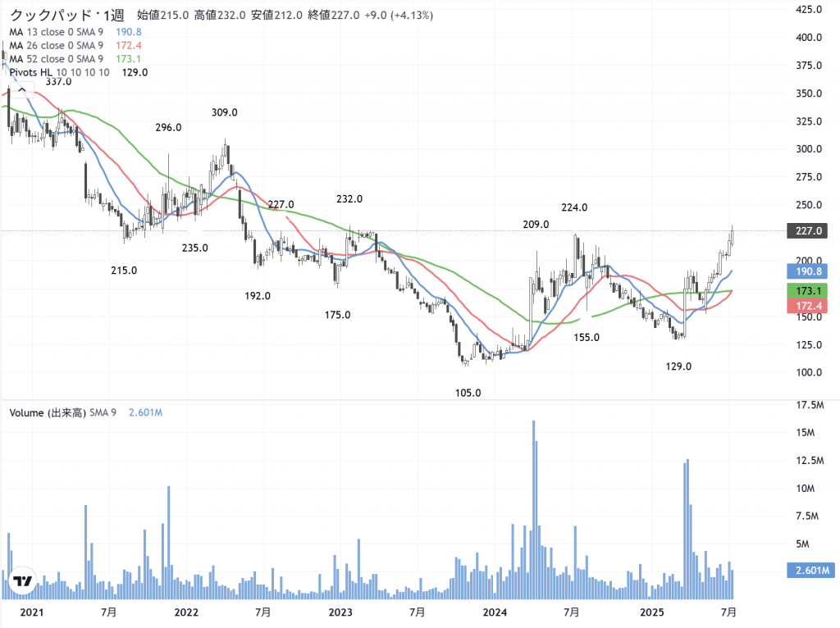The height and width of the screenshot is (628, 840).
Task: Click the 227.0 pivot label on the chart
Action: 281,204
